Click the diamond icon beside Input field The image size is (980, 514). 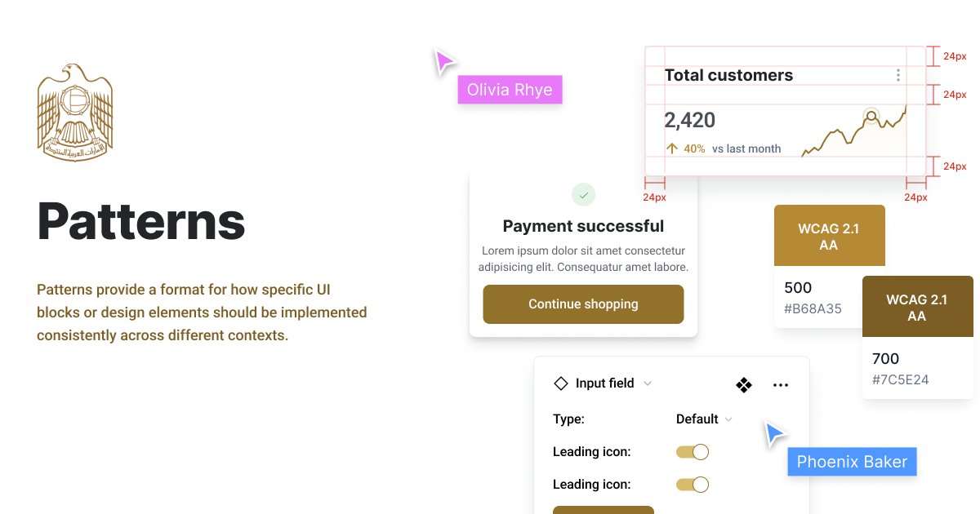[x=562, y=383]
